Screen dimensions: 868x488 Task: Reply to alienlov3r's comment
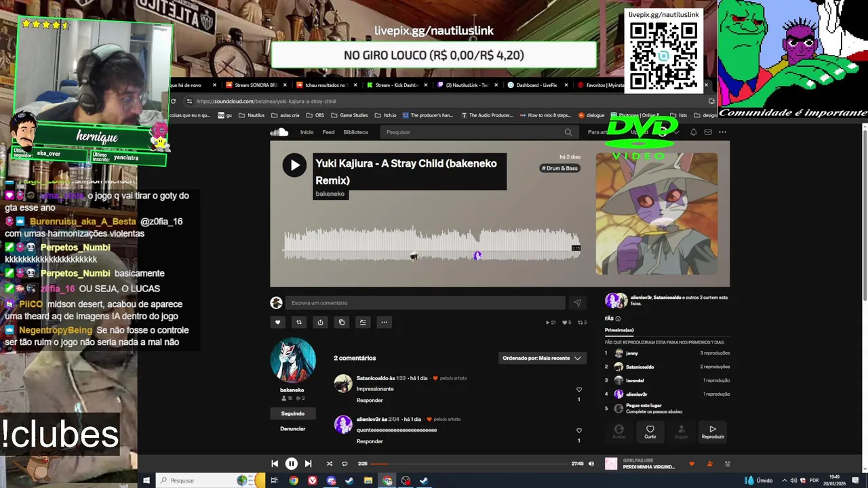(x=370, y=441)
